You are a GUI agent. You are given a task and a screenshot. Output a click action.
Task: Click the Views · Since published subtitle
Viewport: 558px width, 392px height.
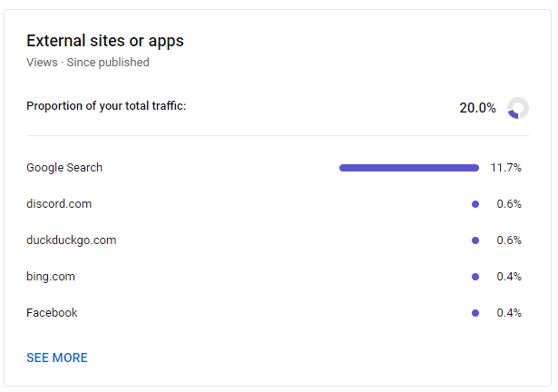click(88, 63)
